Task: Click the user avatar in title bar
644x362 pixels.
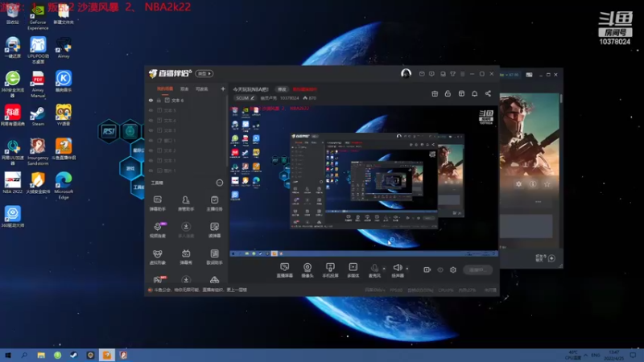Action: [406, 73]
